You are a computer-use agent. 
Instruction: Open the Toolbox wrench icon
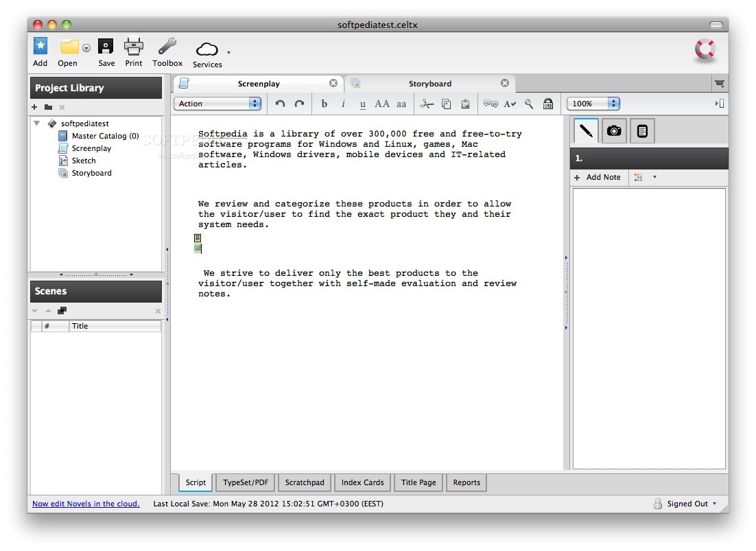click(x=167, y=46)
